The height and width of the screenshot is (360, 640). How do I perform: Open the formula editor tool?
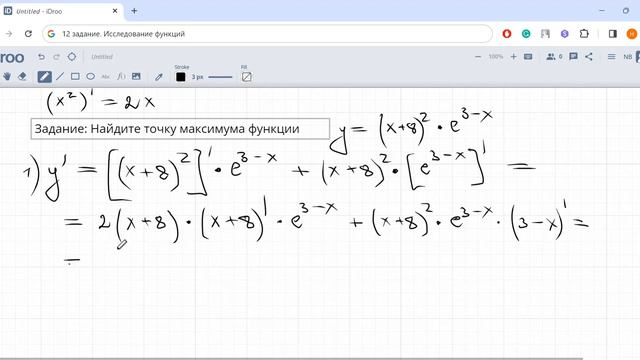(x=121, y=76)
